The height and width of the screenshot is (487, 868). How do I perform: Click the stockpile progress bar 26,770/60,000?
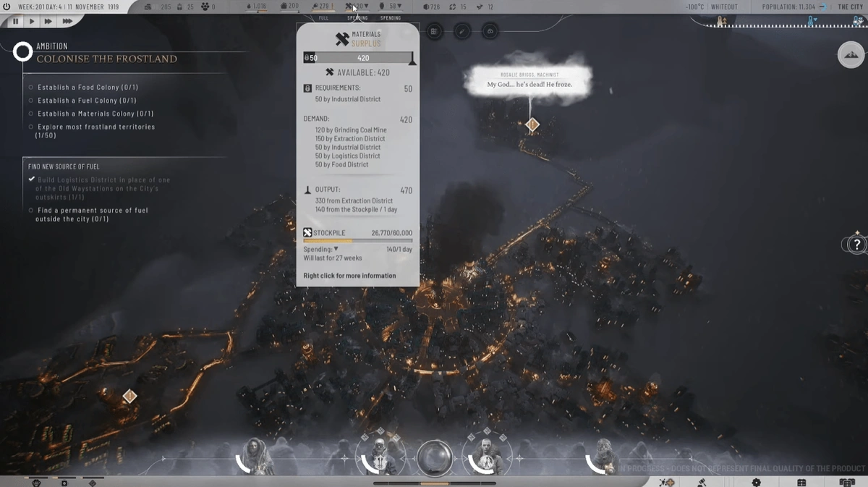pyautogui.click(x=358, y=240)
